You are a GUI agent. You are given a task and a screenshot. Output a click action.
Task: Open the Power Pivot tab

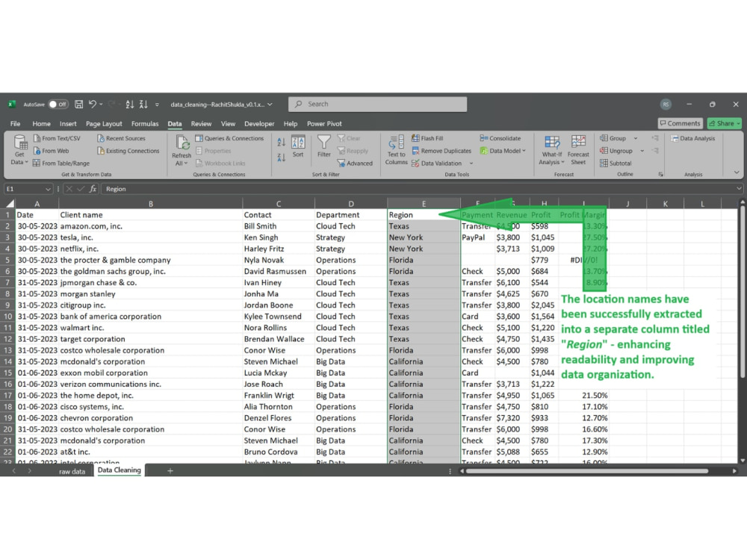[324, 123]
